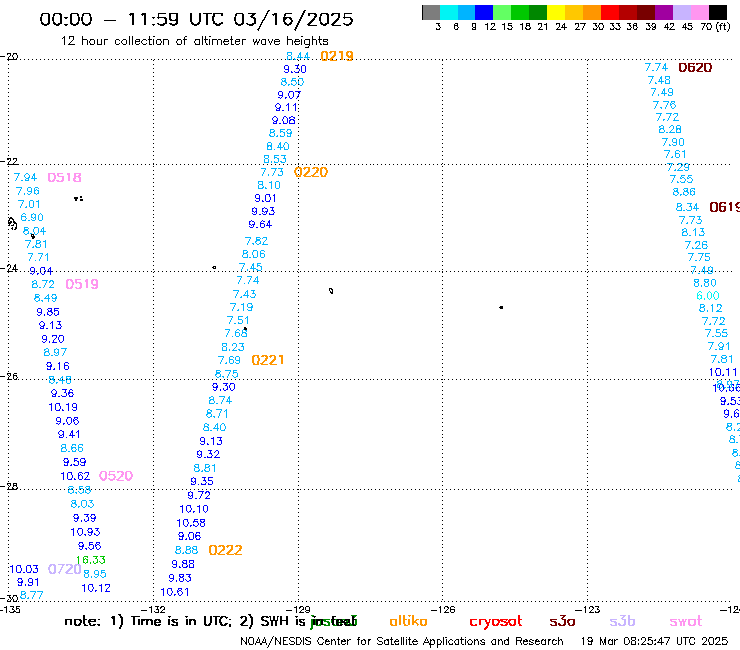The height and width of the screenshot is (650, 740).
Task: Click the wave height reading 9.93
Action: [x=263, y=211]
